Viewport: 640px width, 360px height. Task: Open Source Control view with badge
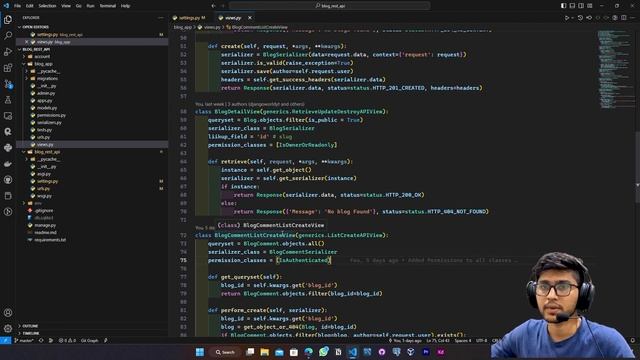pyautogui.click(x=8, y=84)
